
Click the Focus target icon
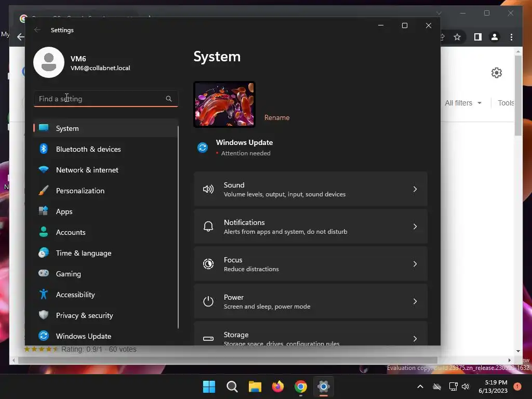(x=208, y=264)
